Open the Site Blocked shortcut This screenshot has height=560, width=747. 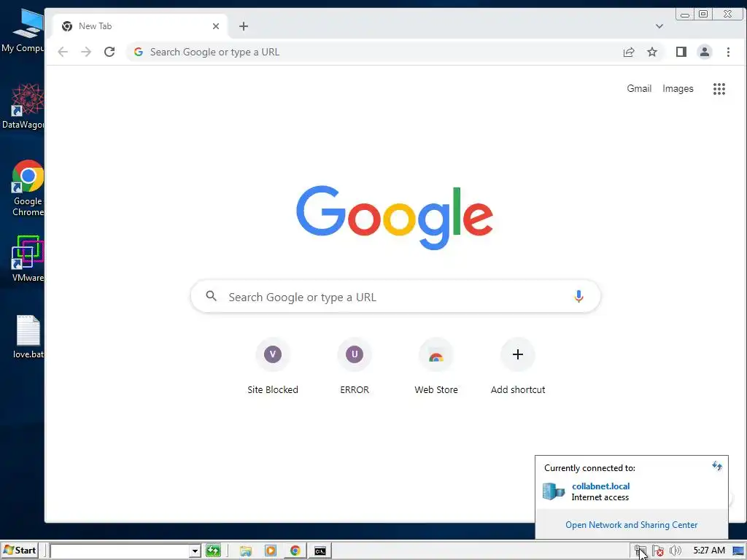pyautogui.click(x=273, y=367)
